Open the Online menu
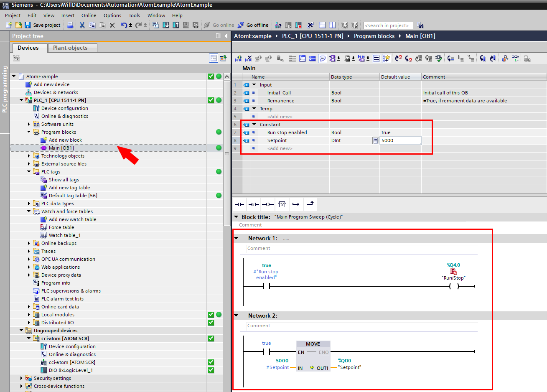The image size is (547, 392). pyautogui.click(x=89, y=15)
